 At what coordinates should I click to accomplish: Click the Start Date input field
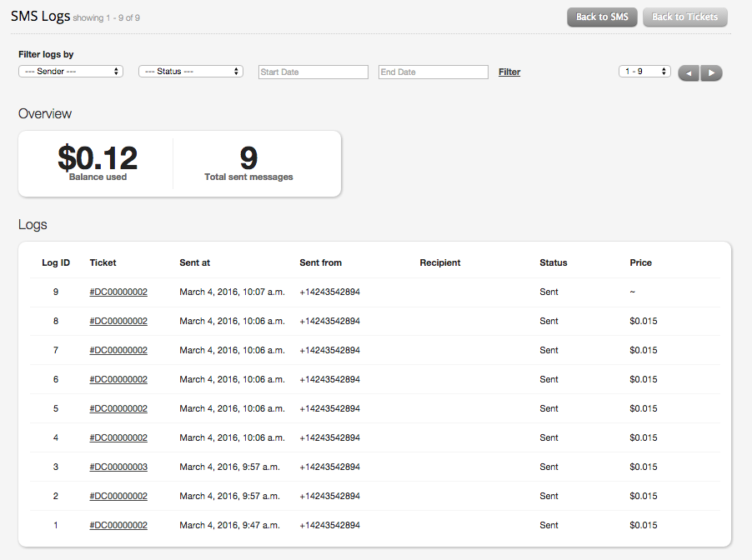click(x=313, y=72)
